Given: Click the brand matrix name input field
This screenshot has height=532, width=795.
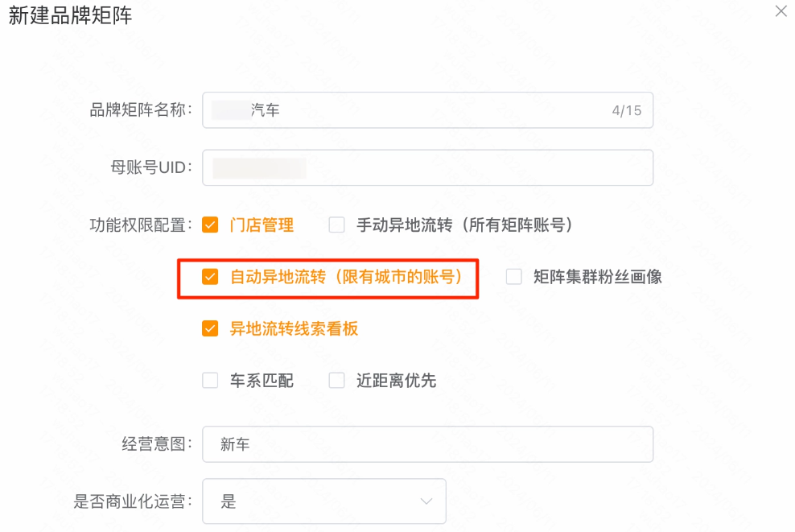Looking at the screenshot, I should [x=428, y=110].
